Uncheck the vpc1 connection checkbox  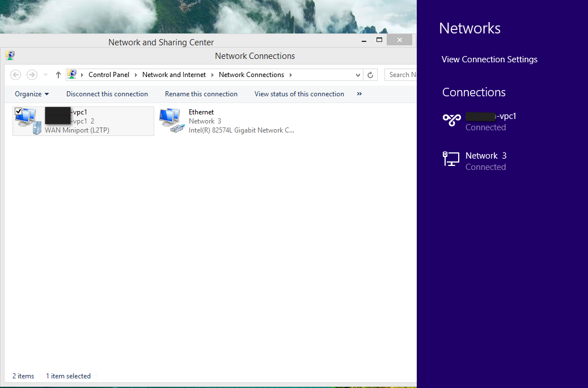click(18, 111)
